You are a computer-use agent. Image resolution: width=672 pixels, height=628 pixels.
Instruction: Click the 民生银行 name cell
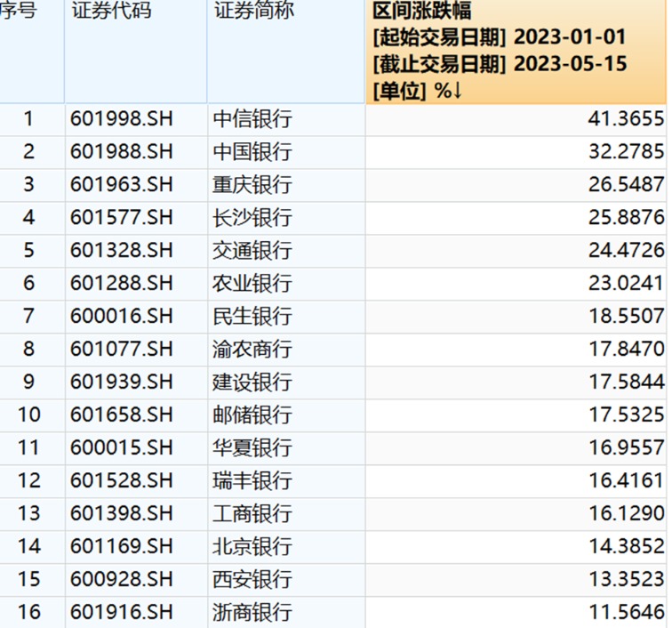pyautogui.click(x=252, y=317)
